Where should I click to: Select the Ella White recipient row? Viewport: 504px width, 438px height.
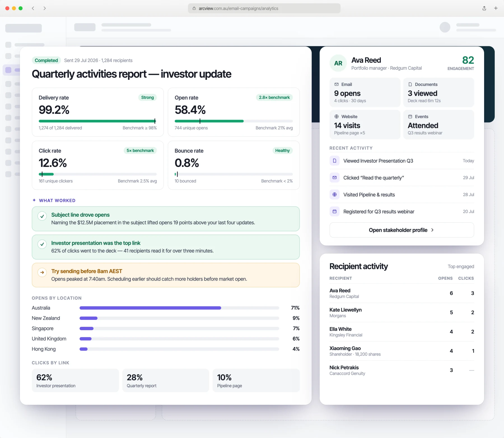(402, 332)
